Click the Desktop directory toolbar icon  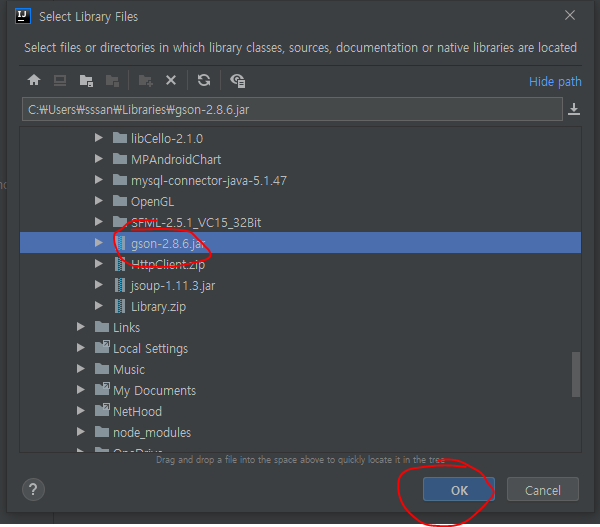pyautogui.click(x=60, y=80)
